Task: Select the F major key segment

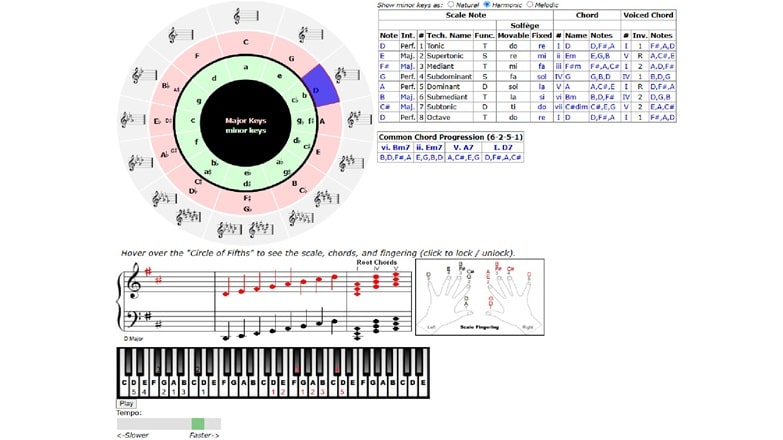Action: (198, 56)
